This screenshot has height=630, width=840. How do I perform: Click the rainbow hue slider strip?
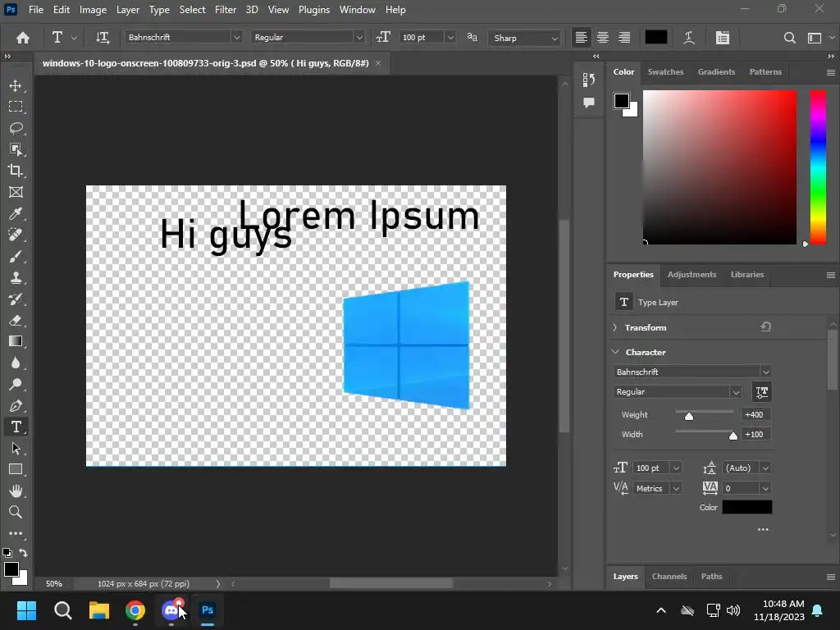pyautogui.click(x=818, y=167)
